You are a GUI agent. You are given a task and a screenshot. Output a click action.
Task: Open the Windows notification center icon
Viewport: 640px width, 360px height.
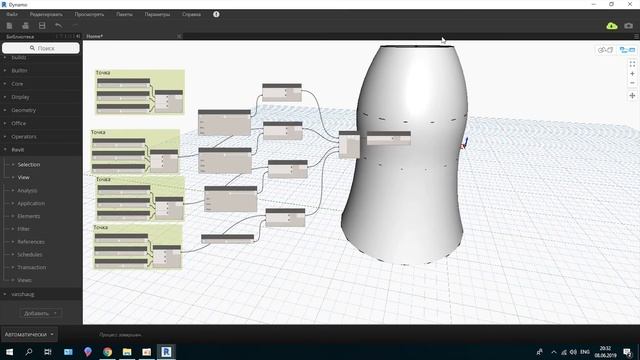point(627,352)
